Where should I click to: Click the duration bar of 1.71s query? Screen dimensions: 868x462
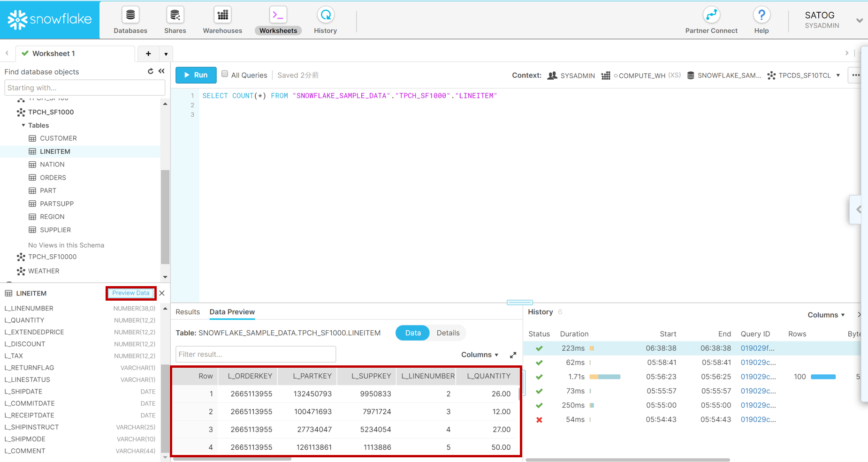point(605,377)
